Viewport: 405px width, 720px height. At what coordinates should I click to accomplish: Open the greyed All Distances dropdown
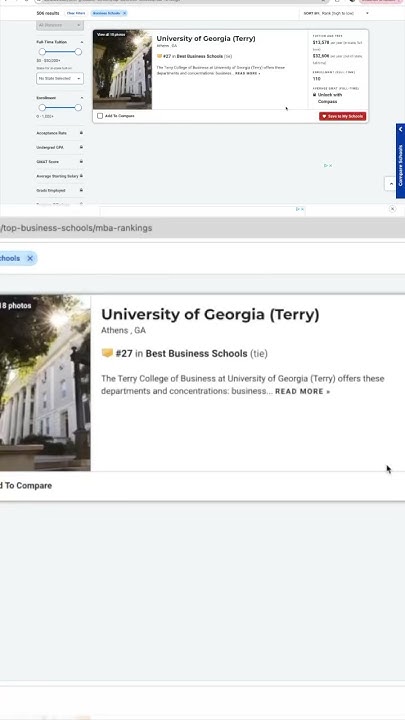point(60,25)
